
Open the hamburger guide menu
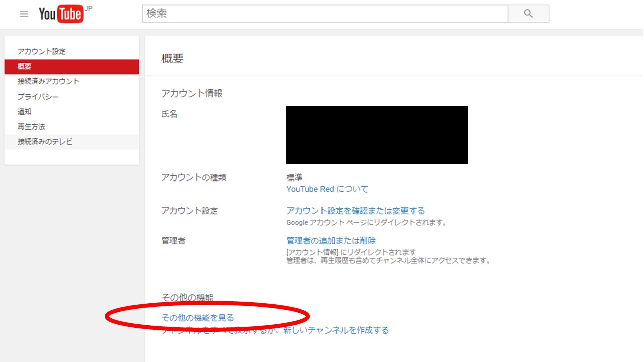[24, 14]
